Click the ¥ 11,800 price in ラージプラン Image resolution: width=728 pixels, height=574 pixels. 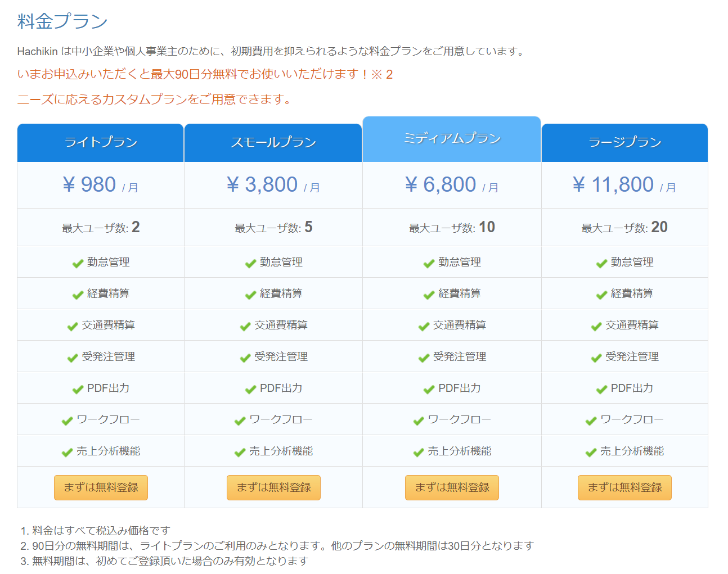click(x=613, y=185)
